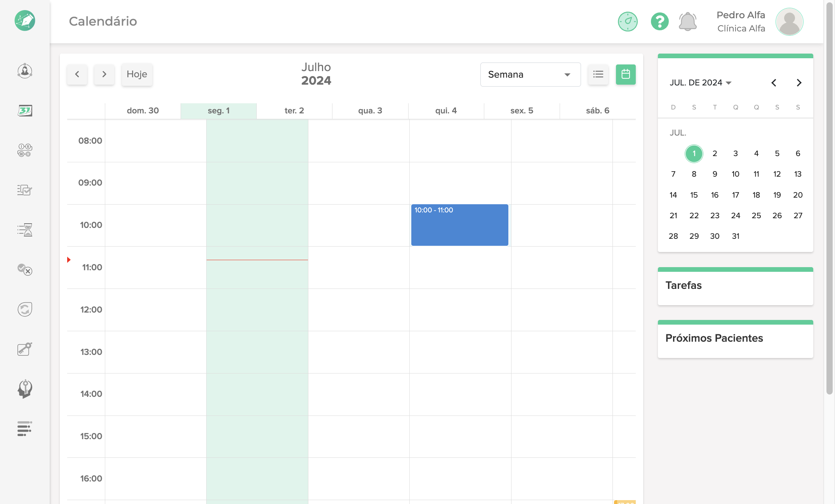Open the notifications bell
The height and width of the screenshot is (504, 835).
(x=688, y=21)
